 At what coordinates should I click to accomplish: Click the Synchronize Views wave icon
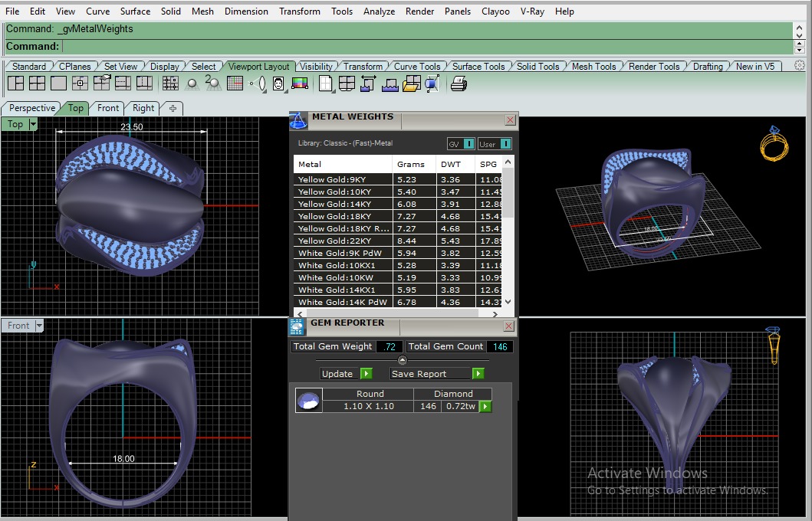[390, 84]
